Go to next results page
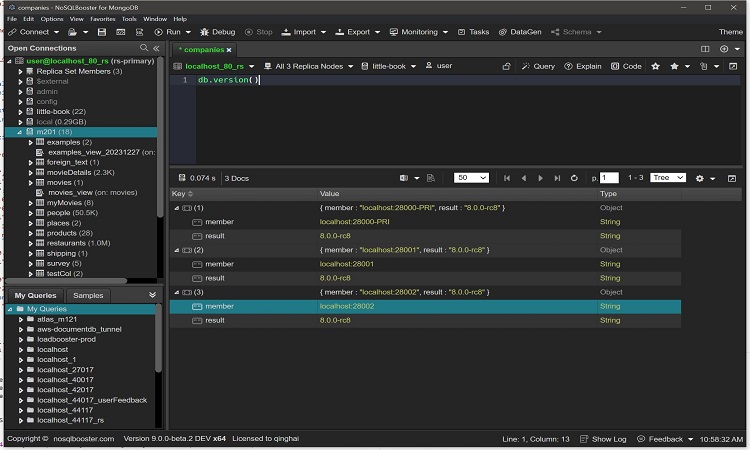 click(541, 178)
